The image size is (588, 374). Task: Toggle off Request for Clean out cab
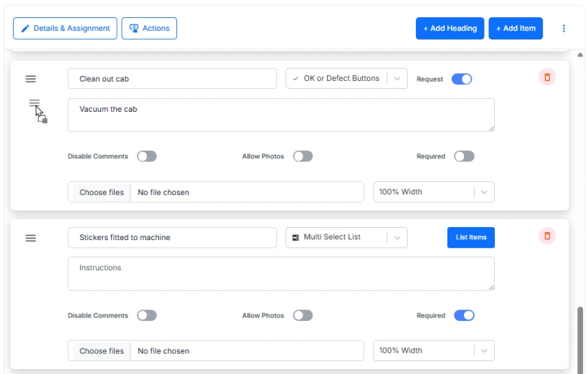pos(462,79)
